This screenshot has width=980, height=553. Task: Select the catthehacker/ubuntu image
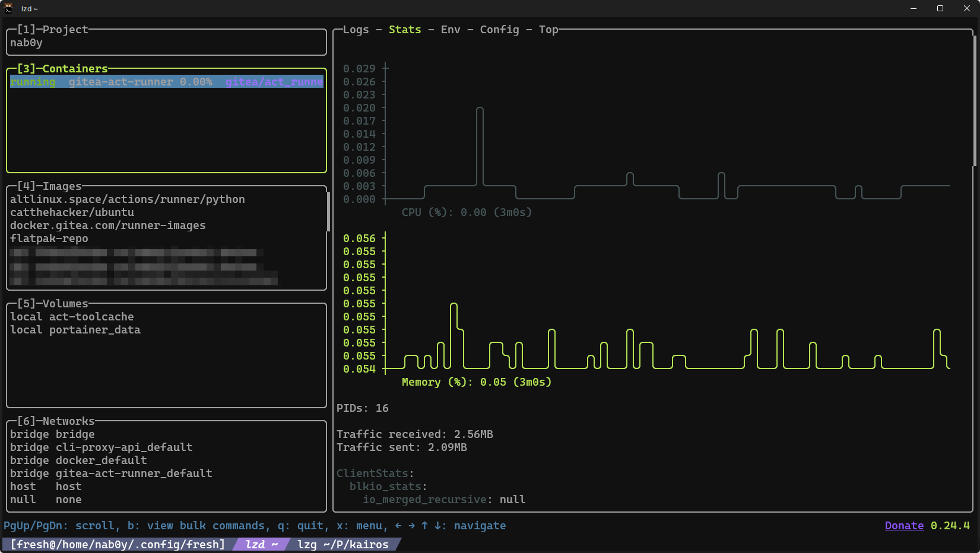72,212
